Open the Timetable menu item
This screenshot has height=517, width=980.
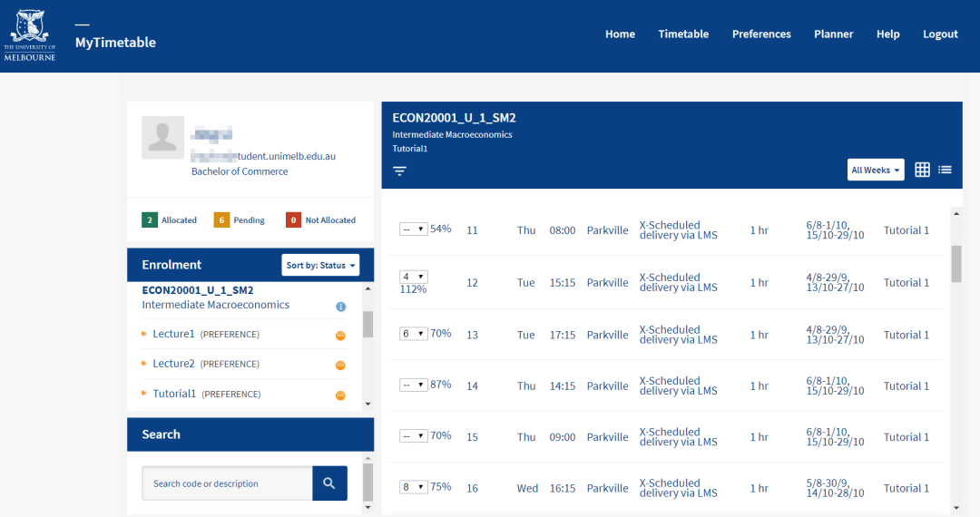pos(683,34)
